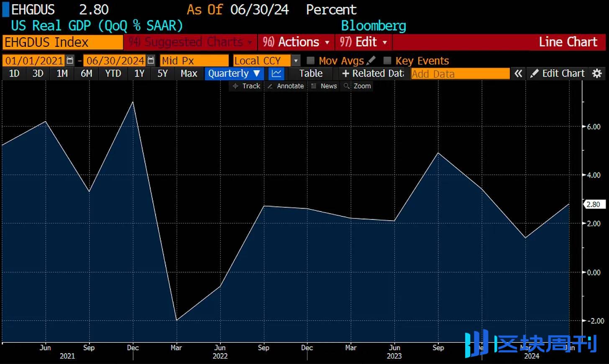Image resolution: width=609 pixels, height=364 pixels.
Task: Click the 2.80 last value label on axis
Action: [594, 204]
